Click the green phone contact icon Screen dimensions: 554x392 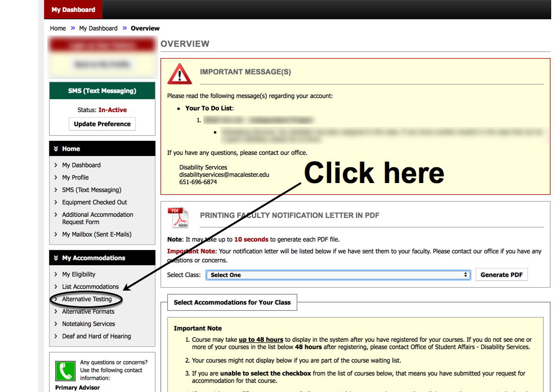(65, 371)
